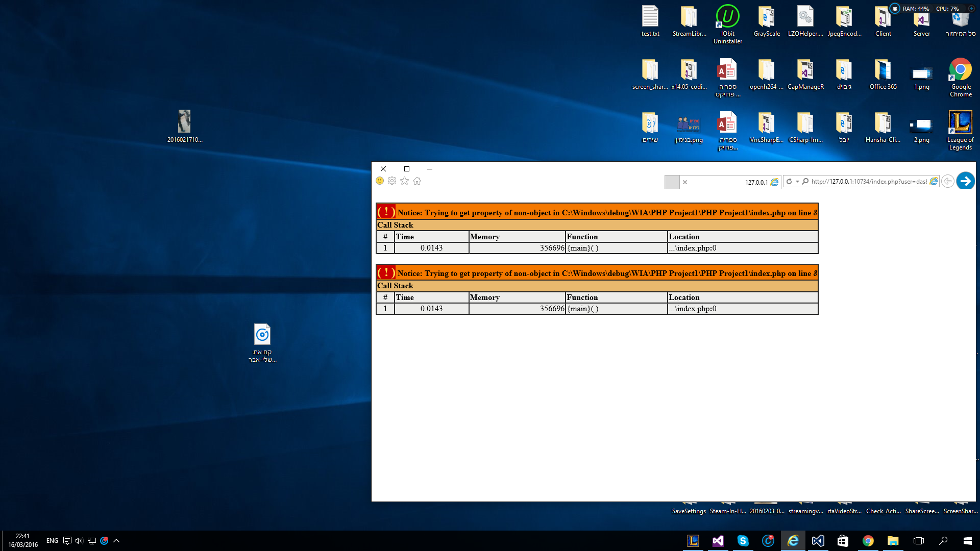Open the test.txt desktop file
The image size is (980, 551).
(650, 21)
